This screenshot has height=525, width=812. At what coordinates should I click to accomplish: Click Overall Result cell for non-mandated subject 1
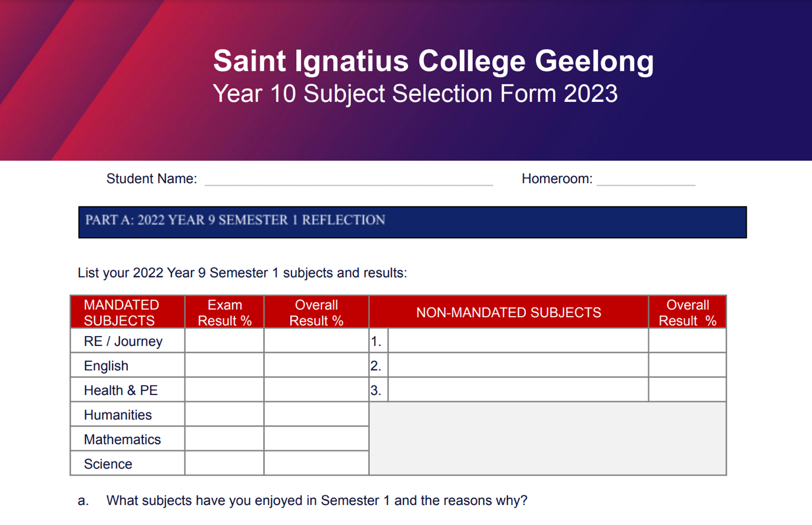click(687, 341)
